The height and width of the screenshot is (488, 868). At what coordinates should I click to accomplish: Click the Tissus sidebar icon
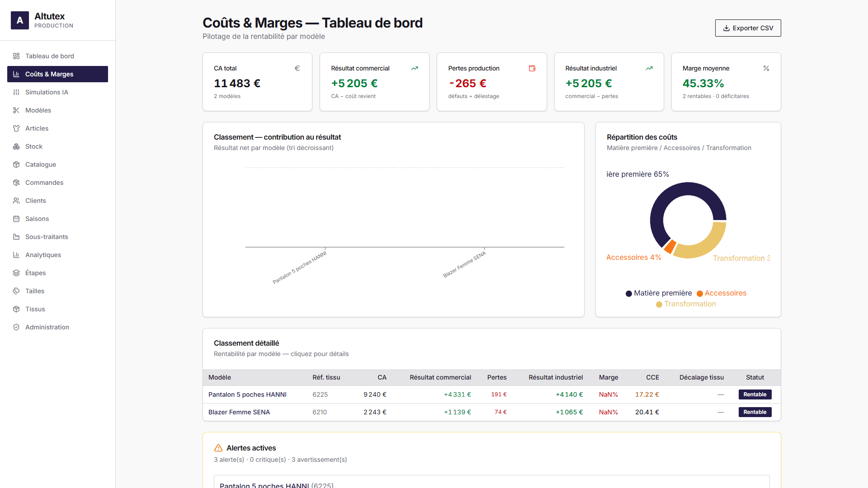16,309
